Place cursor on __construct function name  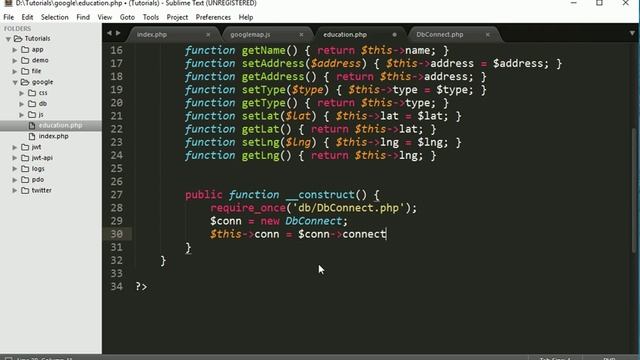320,195
